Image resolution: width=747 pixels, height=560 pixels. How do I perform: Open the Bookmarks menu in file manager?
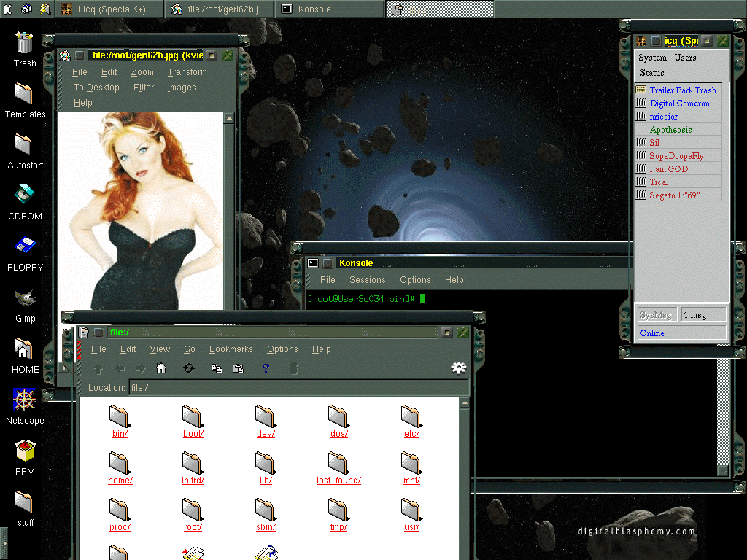[x=231, y=349]
